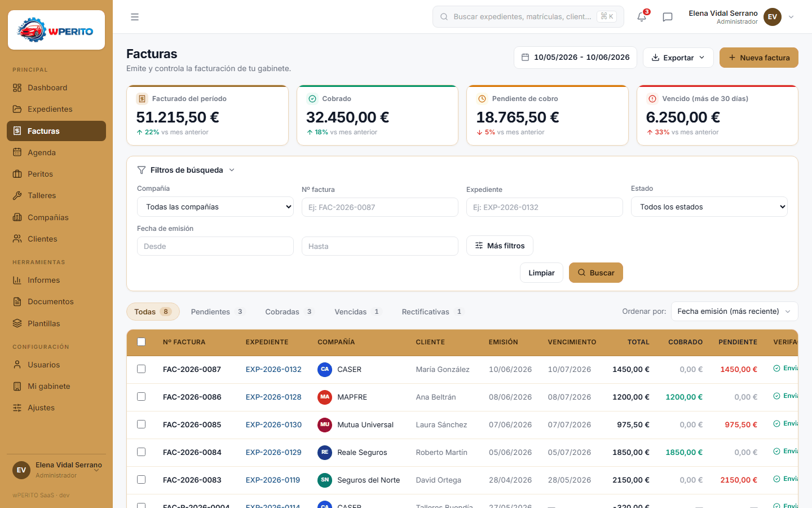This screenshot has width=812, height=508.
Task: Click the Facturas sidebar icon
Action: coord(17,131)
